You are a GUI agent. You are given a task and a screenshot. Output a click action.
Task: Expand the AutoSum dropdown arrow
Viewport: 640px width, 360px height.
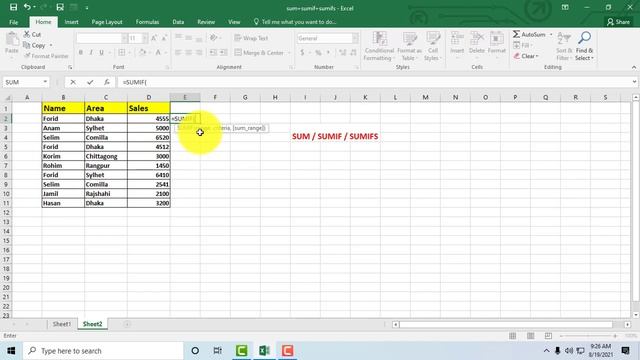551,34
